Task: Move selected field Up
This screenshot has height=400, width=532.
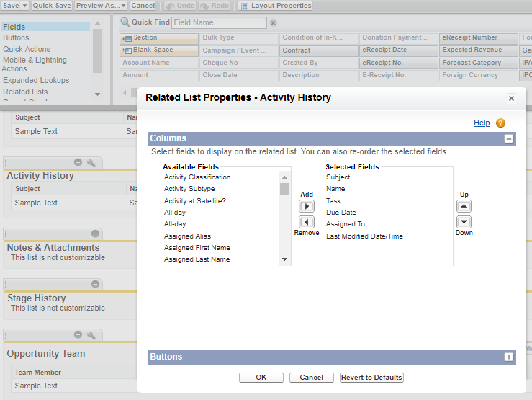Action: [x=464, y=206]
